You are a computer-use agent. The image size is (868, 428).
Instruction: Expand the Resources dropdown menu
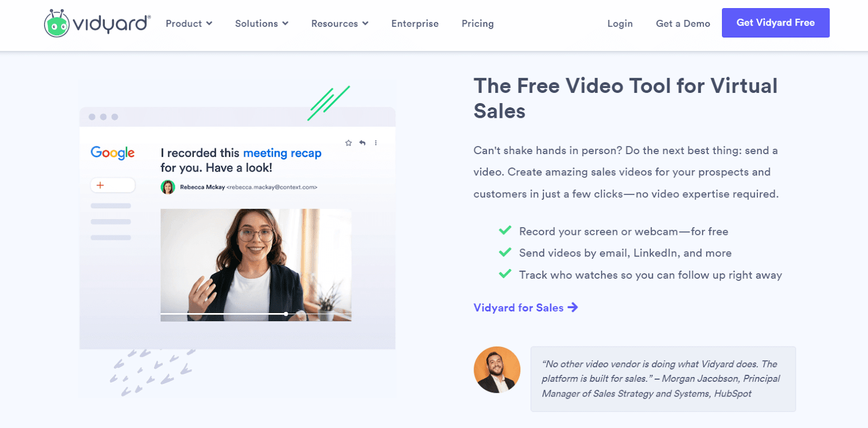[x=340, y=24]
